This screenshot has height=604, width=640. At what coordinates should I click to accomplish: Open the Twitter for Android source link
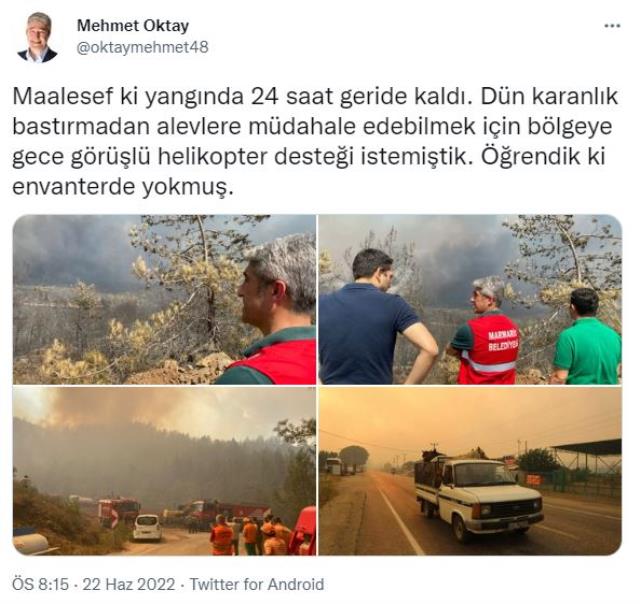[257, 584]
